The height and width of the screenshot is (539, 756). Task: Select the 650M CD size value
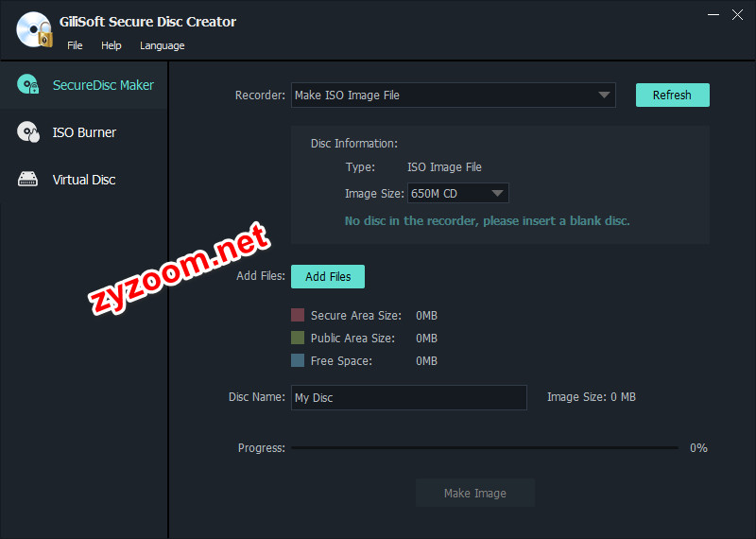tap(434, 194)
